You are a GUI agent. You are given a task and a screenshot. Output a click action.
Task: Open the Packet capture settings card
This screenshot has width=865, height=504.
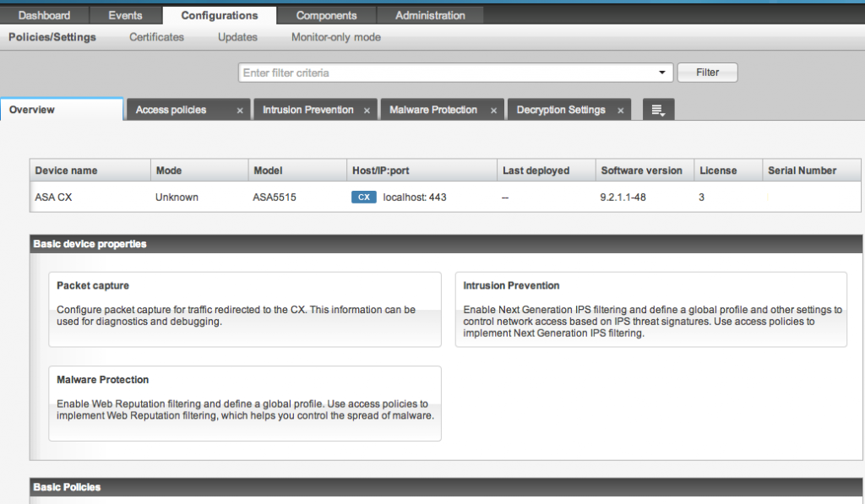[244, 309]
